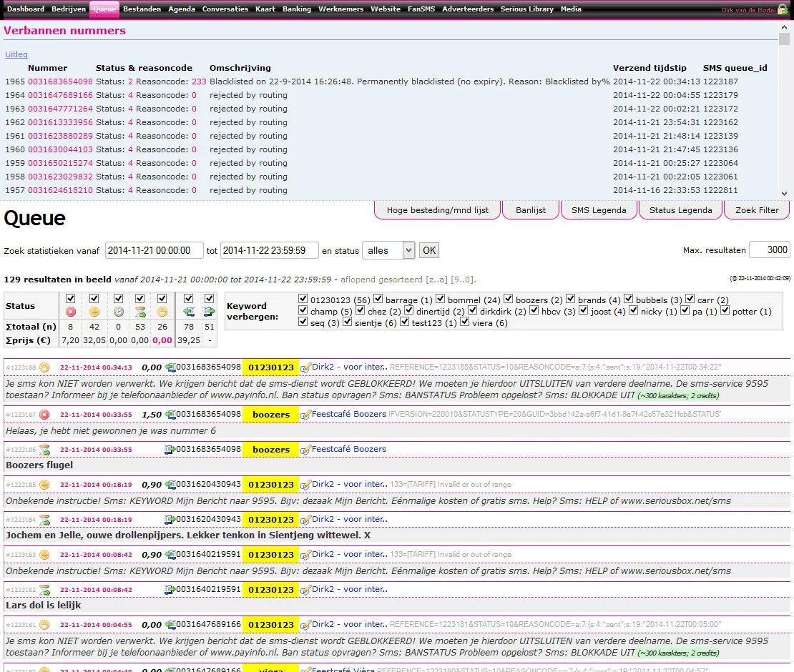Click the sad smiley icon of message #1223185
The height and width of the screenshot is (672, 794).
tap(44, 484)
